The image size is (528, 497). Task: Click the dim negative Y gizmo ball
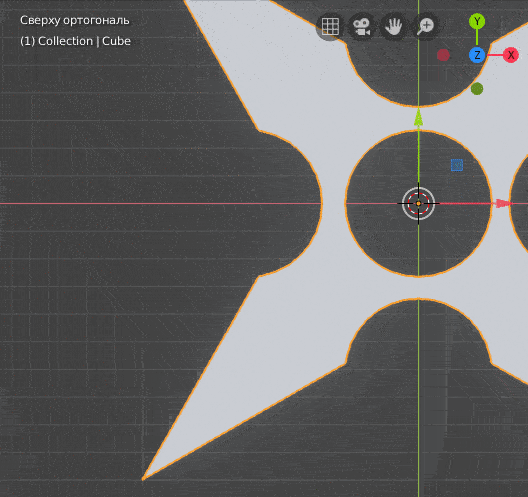pos(477,89)
